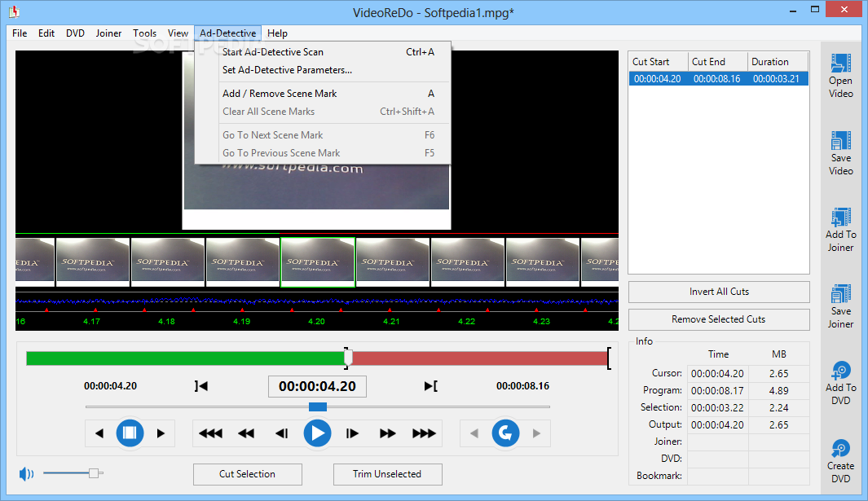Click the double-arrow rewind button

coord(246,433)
